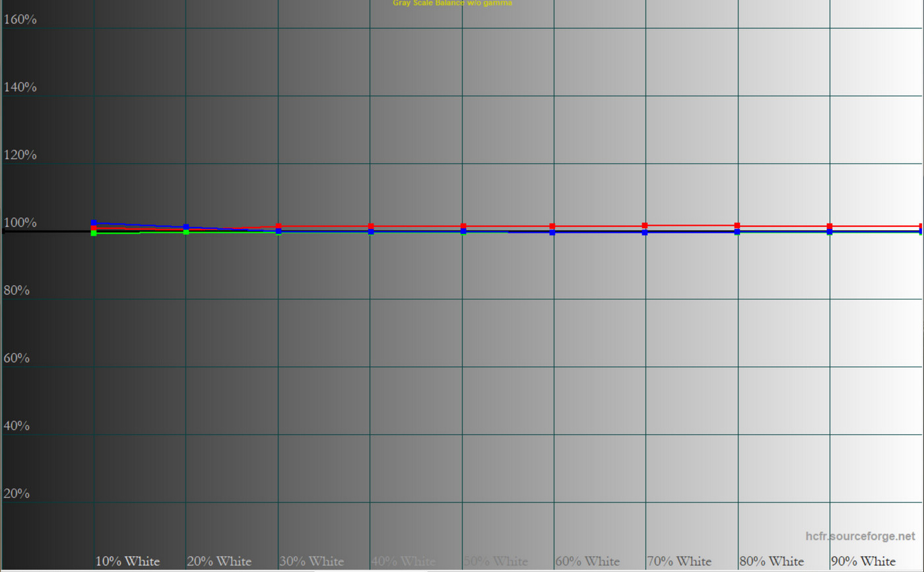
Task: Click the 160% label on vertical axis
Action: pyautogui.click(x=20, y=20)
